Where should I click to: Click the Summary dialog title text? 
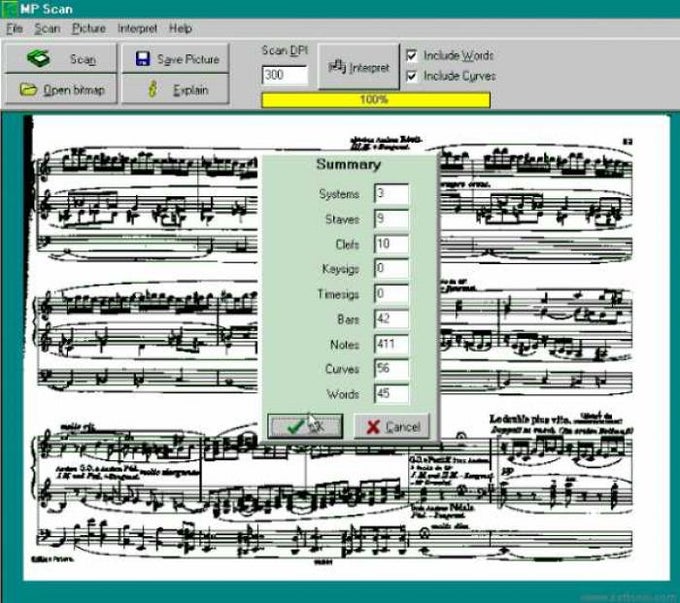point(349,164)
